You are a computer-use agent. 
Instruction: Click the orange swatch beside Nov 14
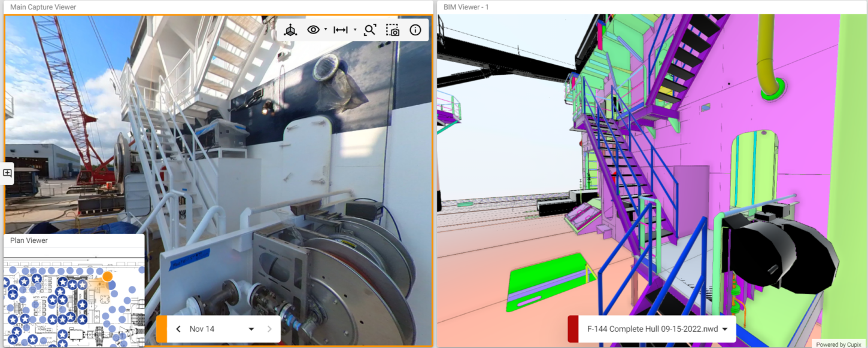(x=162, y=329)
